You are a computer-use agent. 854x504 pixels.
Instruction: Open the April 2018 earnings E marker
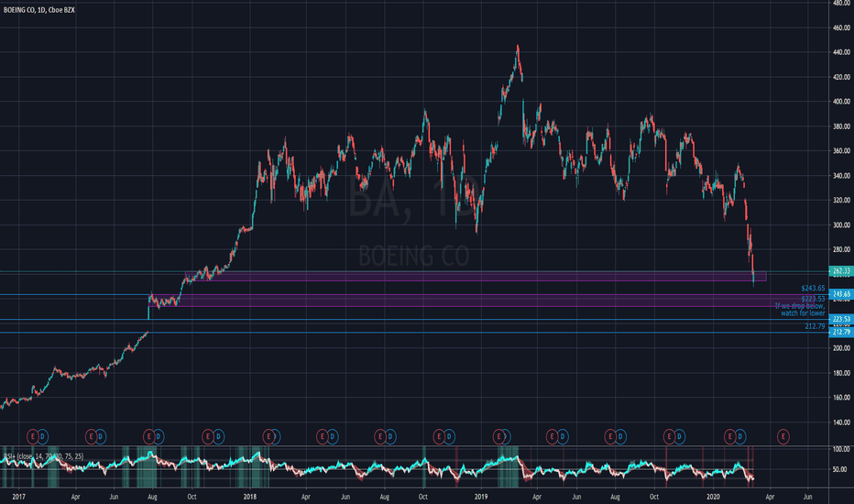pyautogui.click(x=323, y=436)
